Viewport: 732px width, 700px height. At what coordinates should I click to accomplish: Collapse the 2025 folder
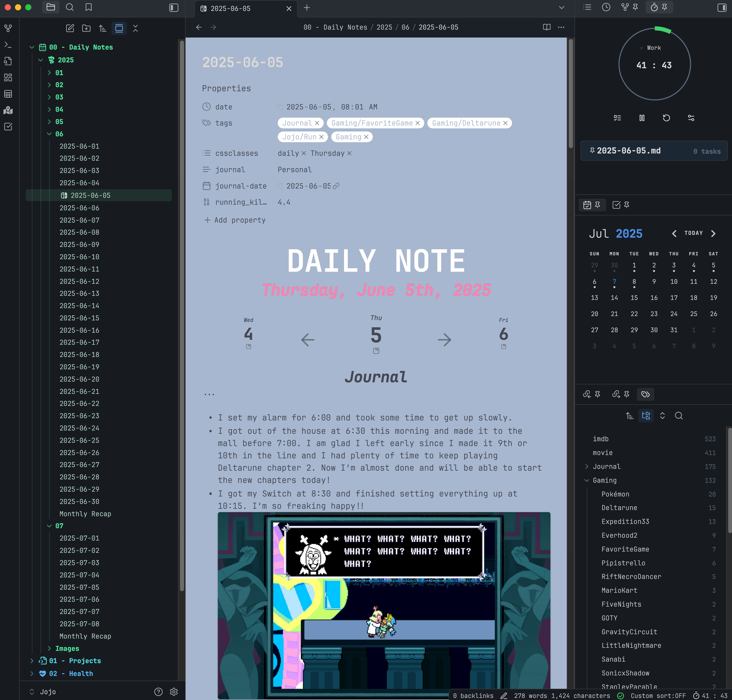(41, 60)
